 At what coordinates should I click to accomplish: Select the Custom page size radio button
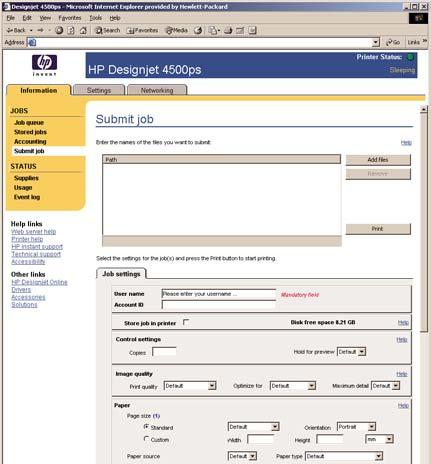click(x=146, y=439)
